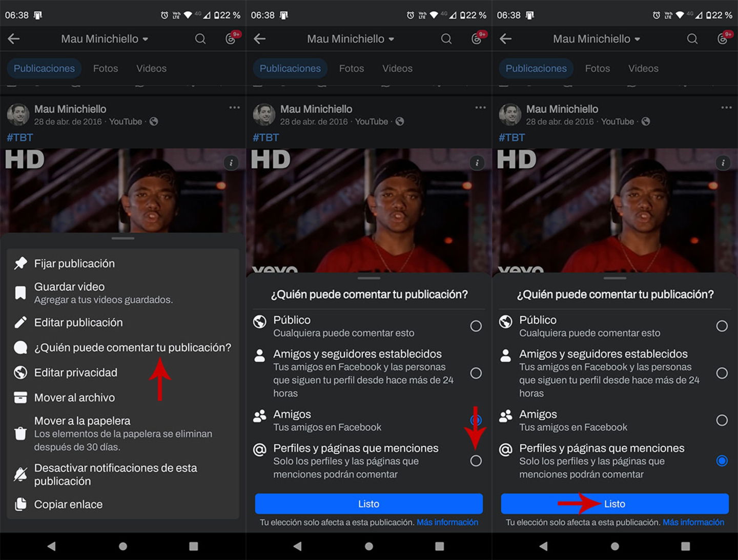Choose Mover a la papelera in the post menu
This screenshot has width=738, height=560.
point(123,433)
